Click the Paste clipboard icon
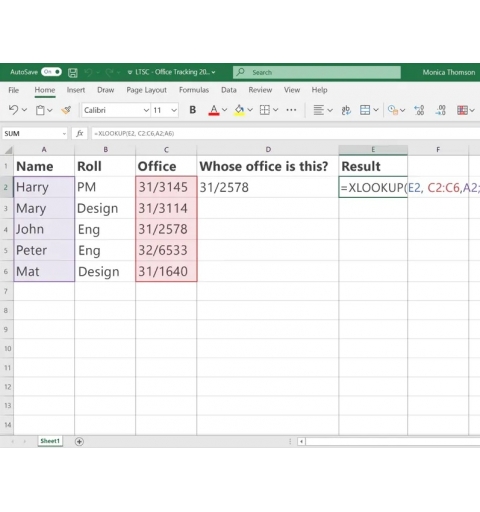 [40, 110]
